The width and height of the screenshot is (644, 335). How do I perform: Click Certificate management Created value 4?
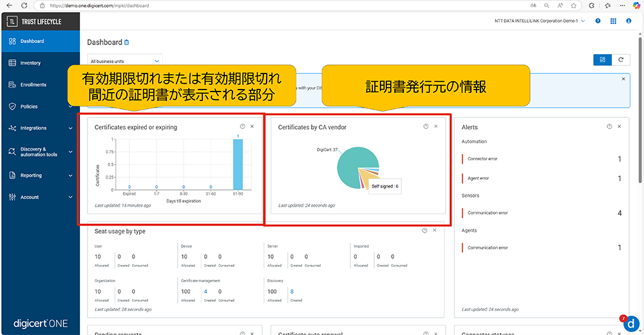[206, 291]
